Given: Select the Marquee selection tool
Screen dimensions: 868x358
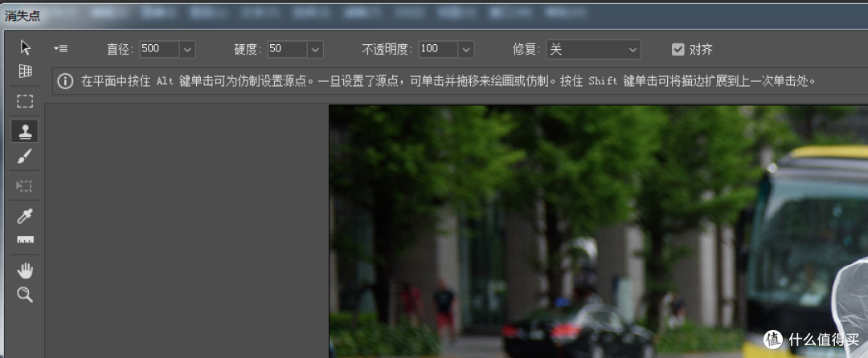Looking at the screenshot, I should coord(25,101).
